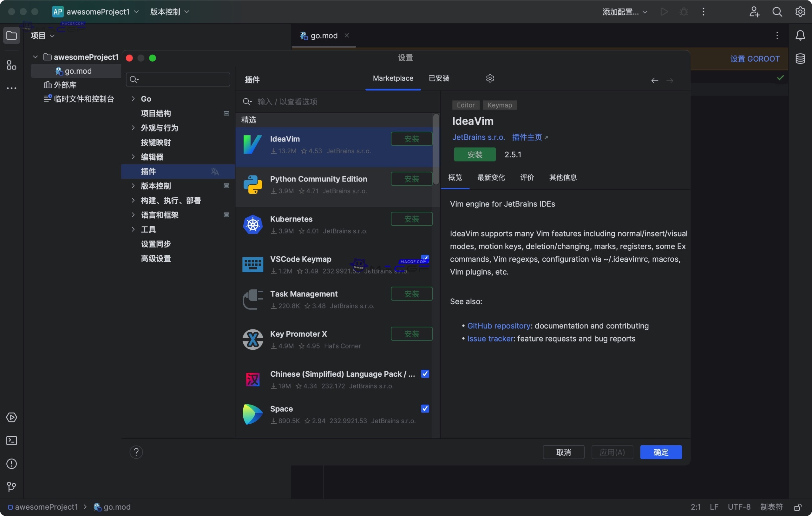Run the project with the play icon
Viewport: 812px width, 516px height.
(664, 11)
